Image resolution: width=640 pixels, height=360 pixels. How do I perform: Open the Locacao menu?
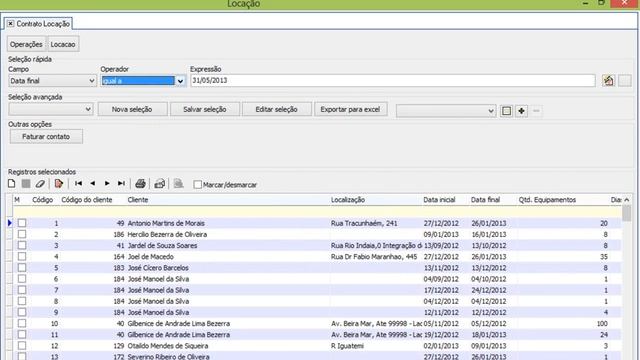pyautogui.click(x=63, y=44)
